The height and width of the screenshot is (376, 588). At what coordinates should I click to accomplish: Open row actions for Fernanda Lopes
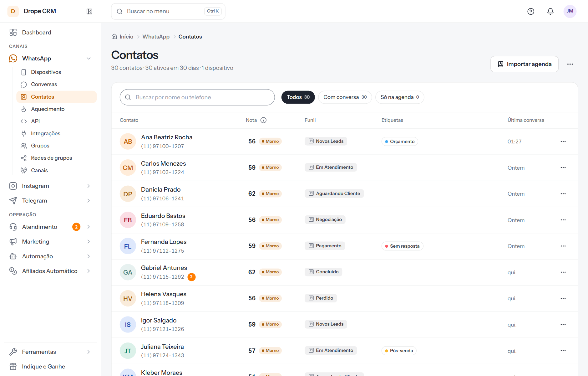pyautogui.click(x=563, y=246)
